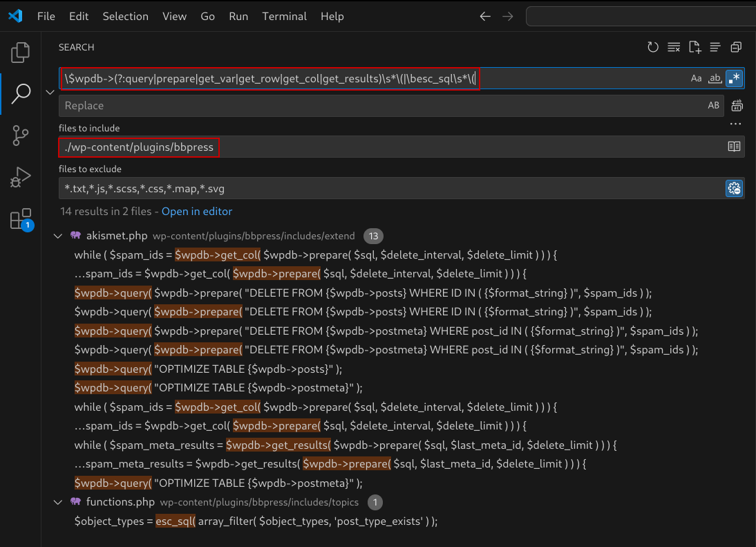Click the files to include field
756x547 pixels.
(x=387, y=147)
